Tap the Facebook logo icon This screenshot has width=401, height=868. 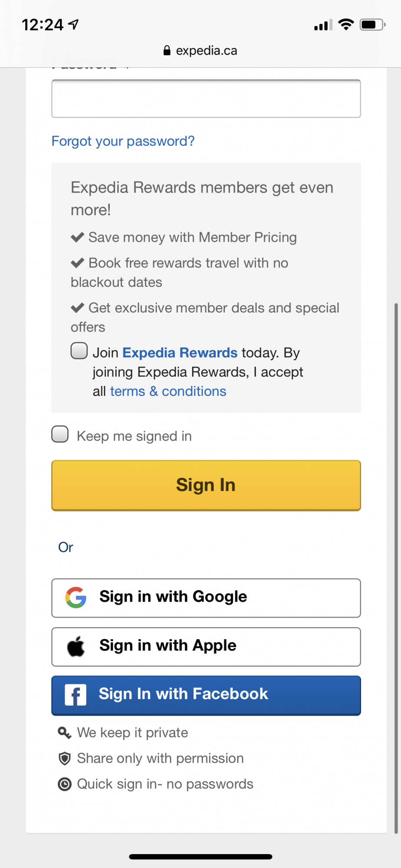76,695
